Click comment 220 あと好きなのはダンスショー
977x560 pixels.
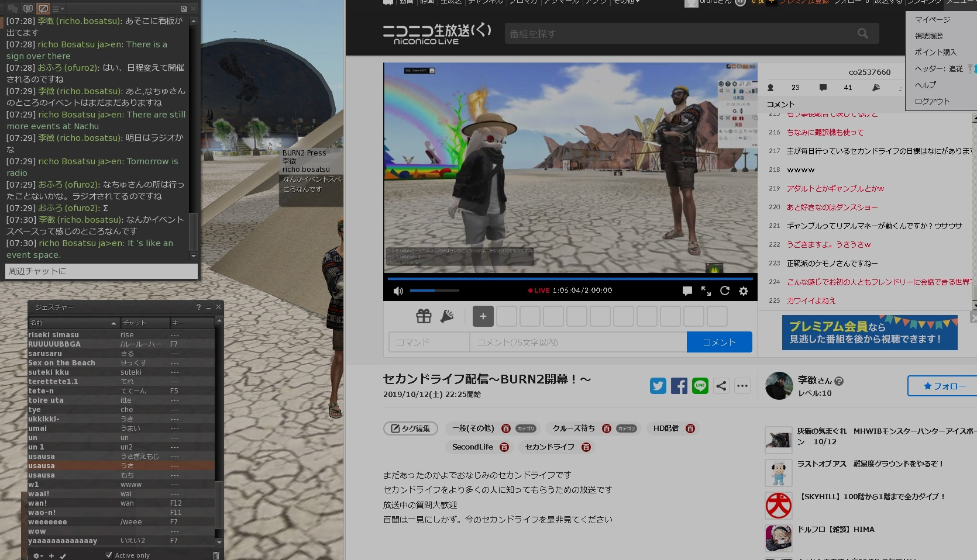pos(832,207)
